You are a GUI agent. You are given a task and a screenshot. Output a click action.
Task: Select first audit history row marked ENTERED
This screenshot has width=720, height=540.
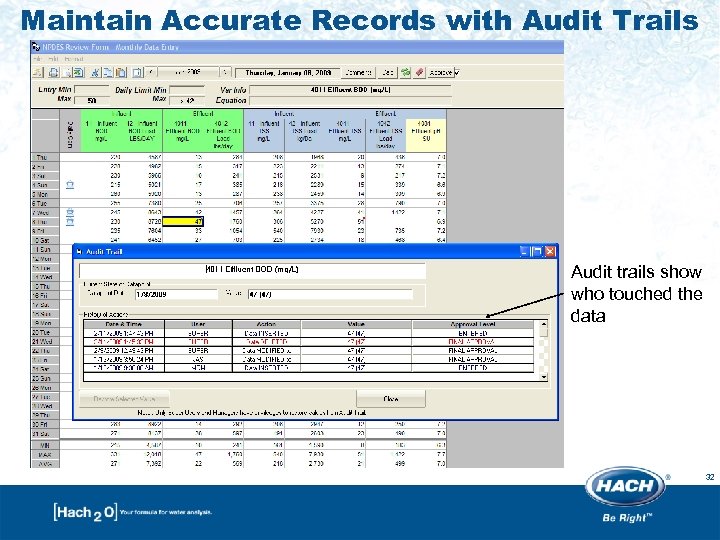pyautogui.click(x=309, y=333)
